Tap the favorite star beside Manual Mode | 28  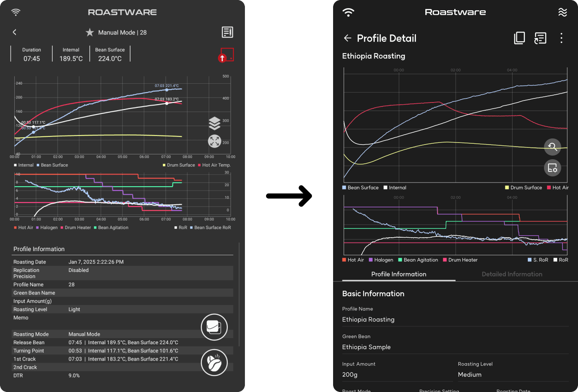(x=90, y=32)
